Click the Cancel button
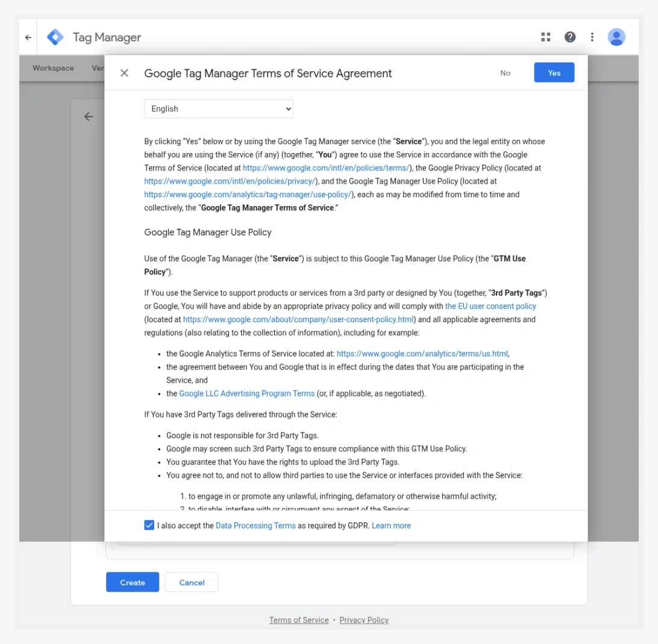This screenshot has height=644, width=658. pos(192,583)
